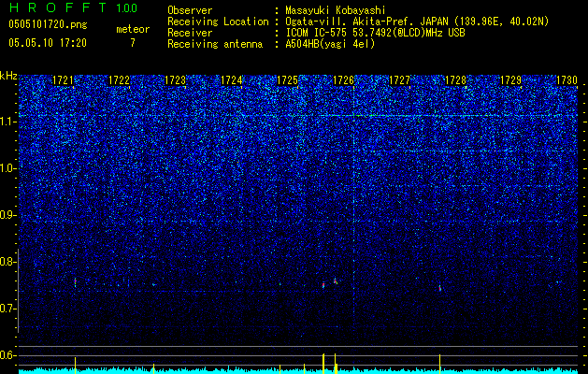Click the 'Receiving Location' label
The height and width of the screenshot is (374, 588).
tap(218, 22)
